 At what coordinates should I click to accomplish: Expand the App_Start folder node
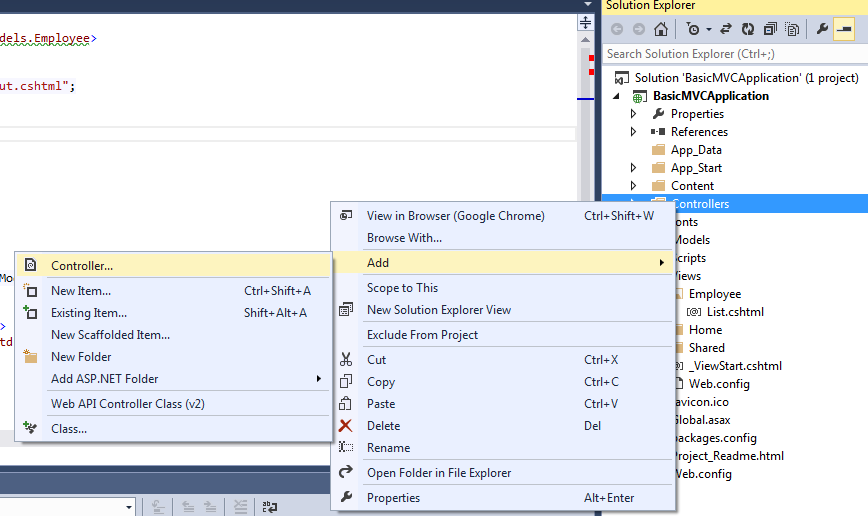coord(633,168)
